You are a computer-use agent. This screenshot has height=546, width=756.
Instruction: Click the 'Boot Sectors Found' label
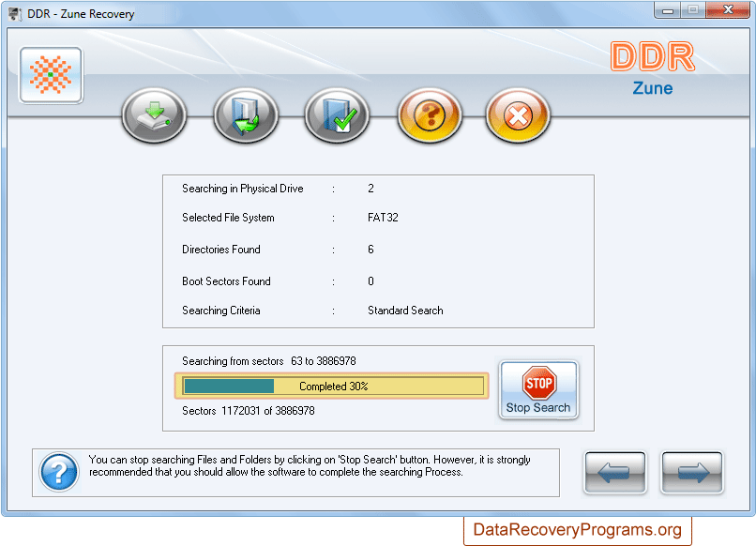226,281
